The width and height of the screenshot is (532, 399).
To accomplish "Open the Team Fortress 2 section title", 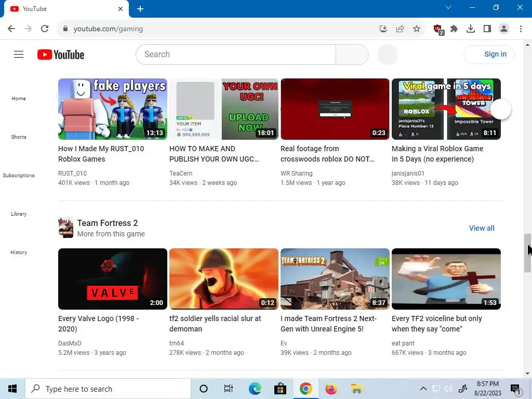I will pos(107,223).
